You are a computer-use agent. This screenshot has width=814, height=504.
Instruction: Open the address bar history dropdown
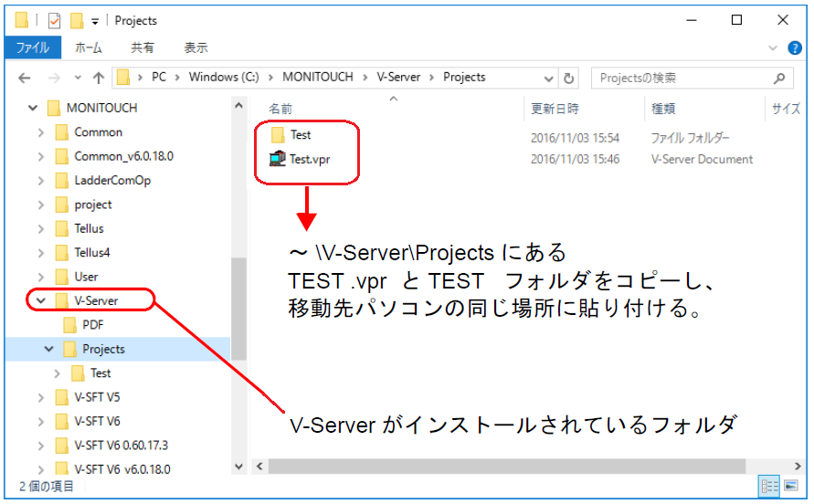click(551, 78)
